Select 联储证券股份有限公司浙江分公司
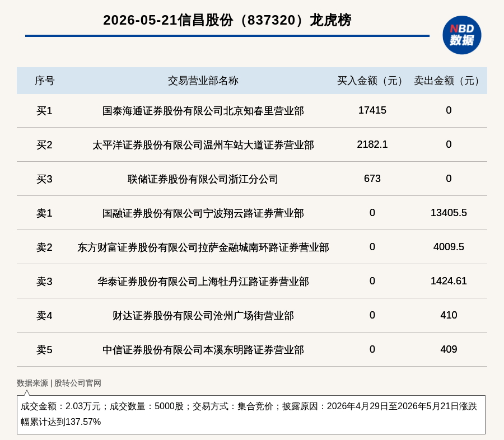Viewport: 504px width, 440px height. [203, 179]
